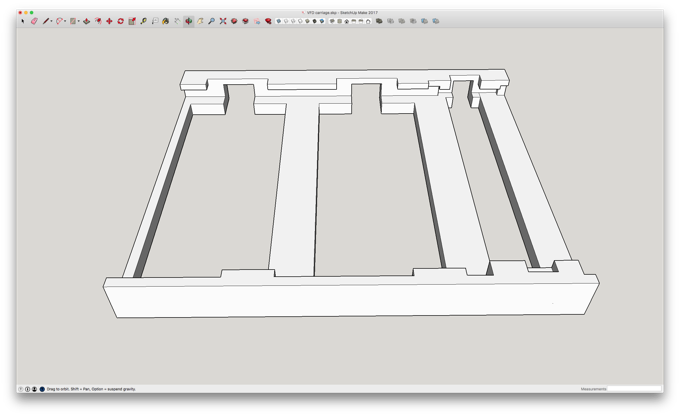Toggle X-ray face style
The width and height of the screenshot is (680, 416).
point(279,21)
